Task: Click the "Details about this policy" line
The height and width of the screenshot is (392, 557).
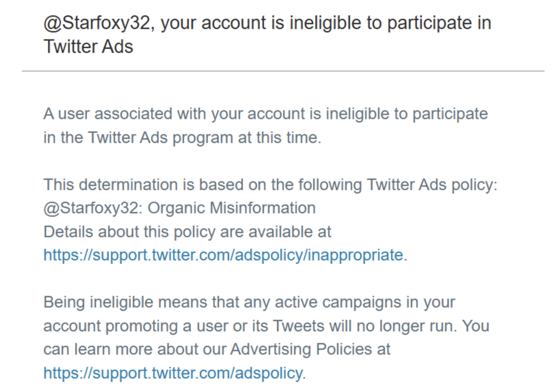Action: coord(188,232)
